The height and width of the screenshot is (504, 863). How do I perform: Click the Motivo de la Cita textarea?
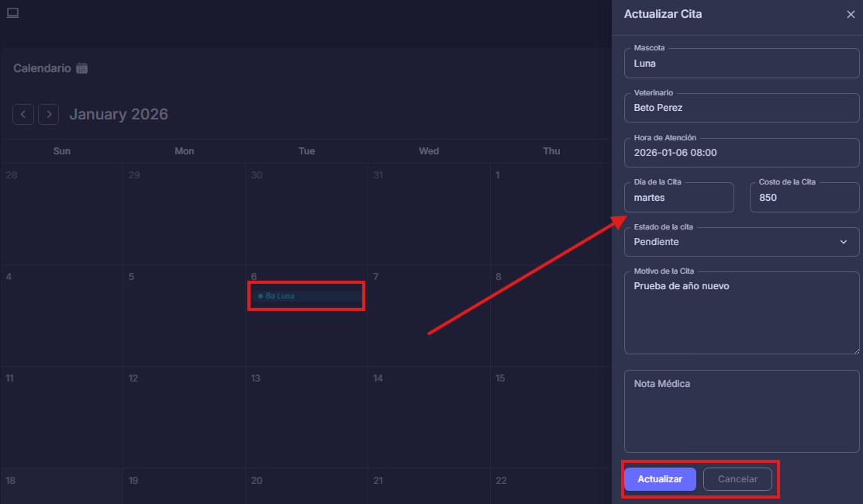coord(741,312)
